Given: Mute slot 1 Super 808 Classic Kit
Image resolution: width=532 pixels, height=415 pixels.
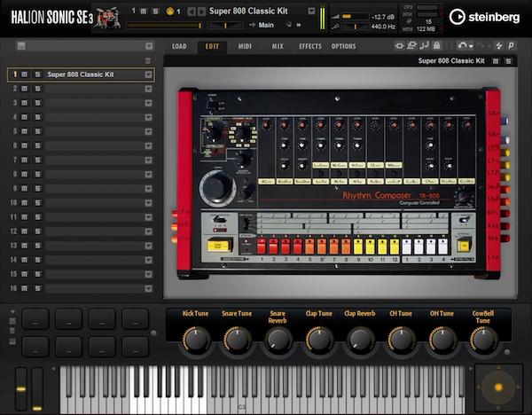Looking at the screenshot, I should pyautogui.click(x=25, y=75).
